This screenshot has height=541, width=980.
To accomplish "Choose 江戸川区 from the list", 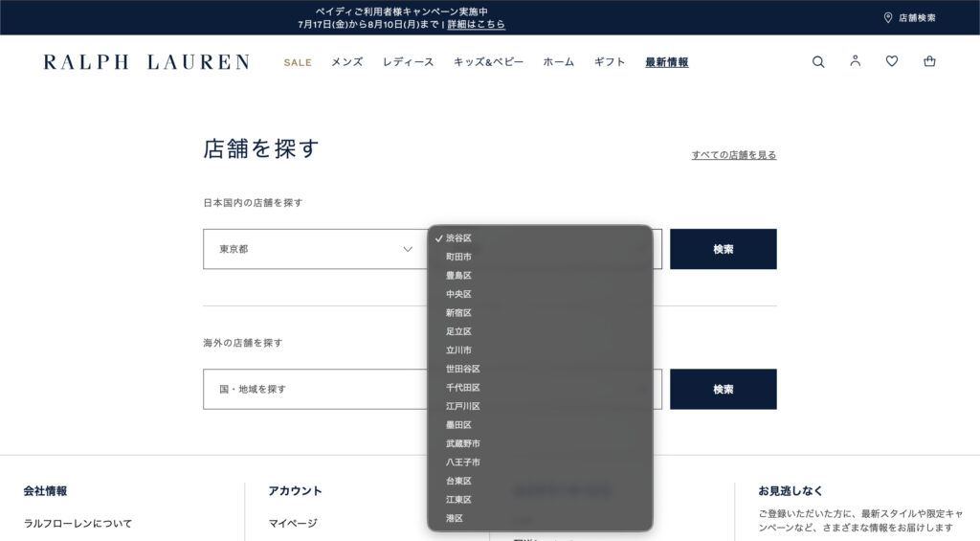I will click(540, 407).
